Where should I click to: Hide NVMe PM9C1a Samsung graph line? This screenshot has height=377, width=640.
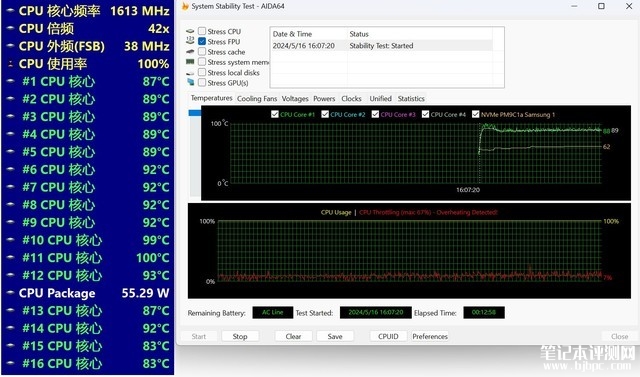click(476, 114)
